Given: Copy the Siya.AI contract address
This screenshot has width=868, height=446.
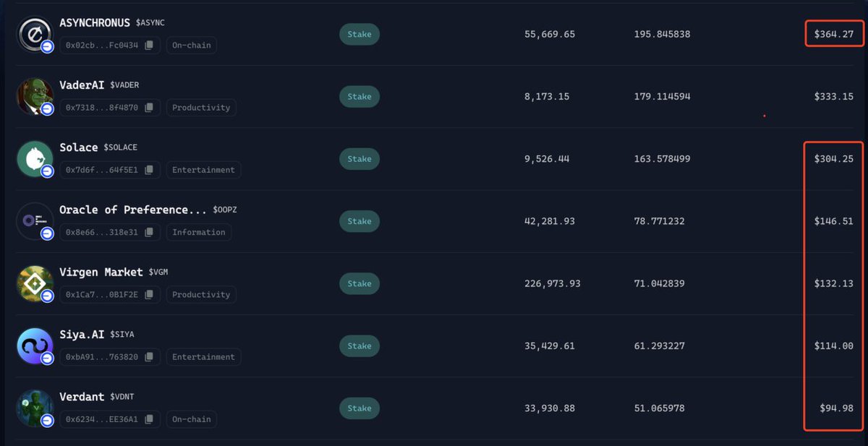Looking at the screenshot, I should [149, 356].
